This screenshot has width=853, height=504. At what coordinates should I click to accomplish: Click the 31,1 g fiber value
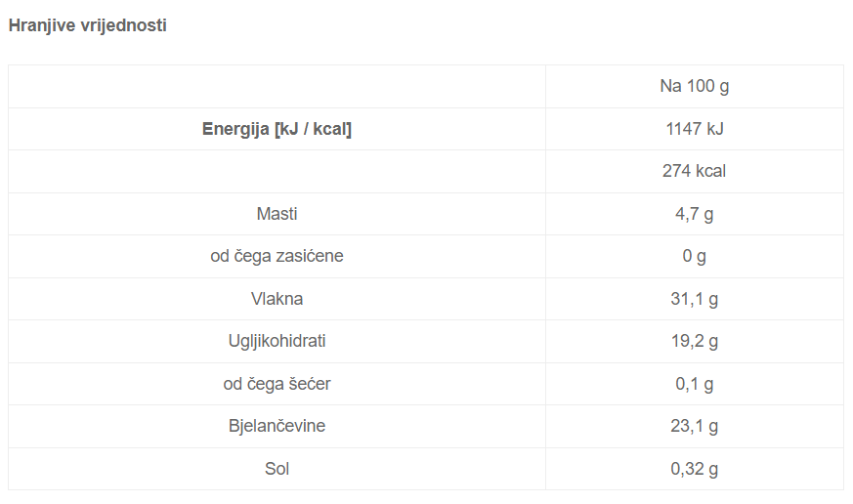(x=694, y=299)
